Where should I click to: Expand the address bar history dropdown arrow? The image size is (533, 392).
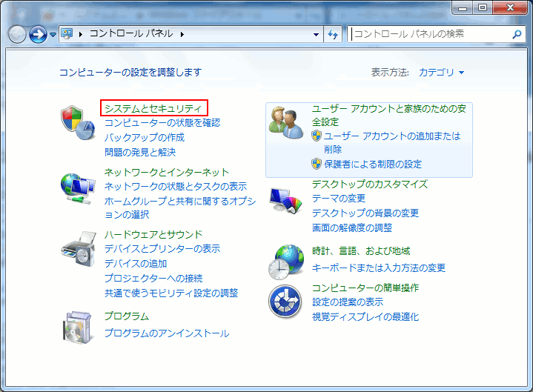coord(316,34)
